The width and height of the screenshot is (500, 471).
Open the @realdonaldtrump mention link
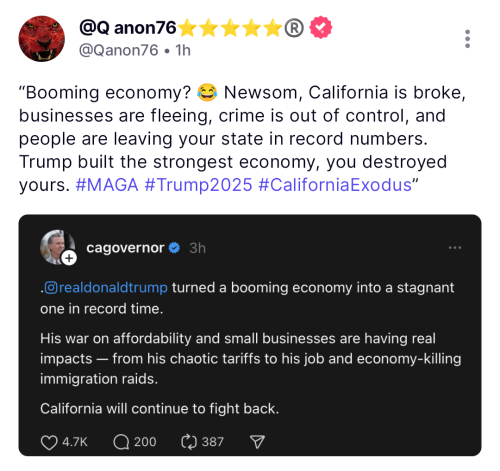point(106,288)
